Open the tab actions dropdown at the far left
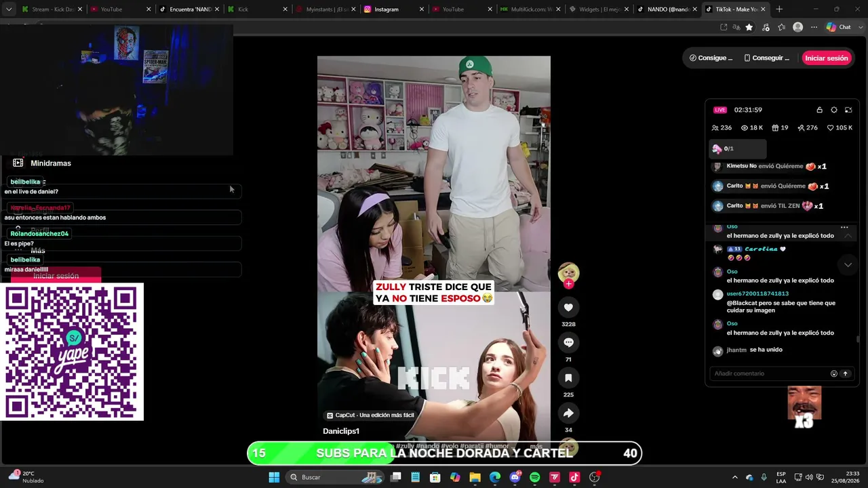This screenshot has height=488, width=868. (x=9, y=9)
